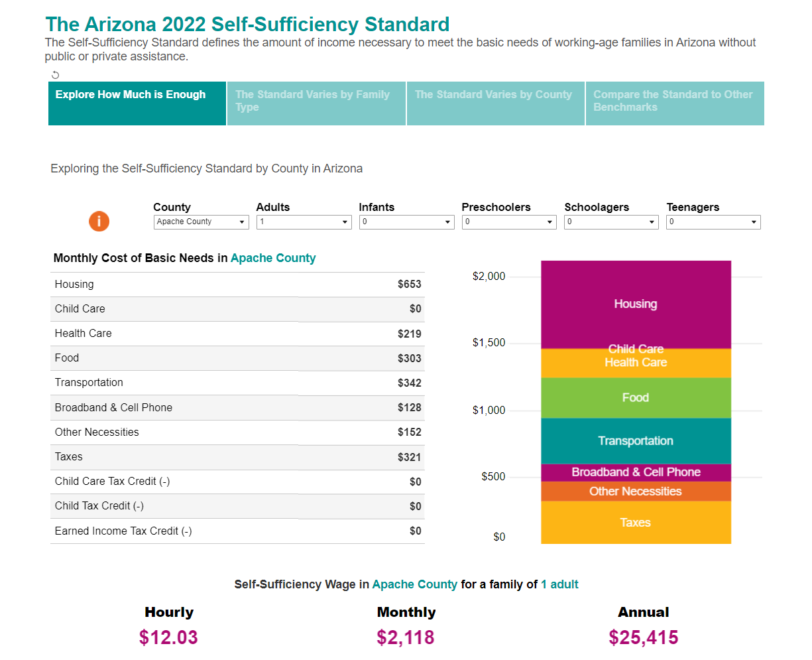The height and width of the screenshot is (660, 812).
Task: Click the Taxes segment at the chart bottom
Action: (636, 522)
